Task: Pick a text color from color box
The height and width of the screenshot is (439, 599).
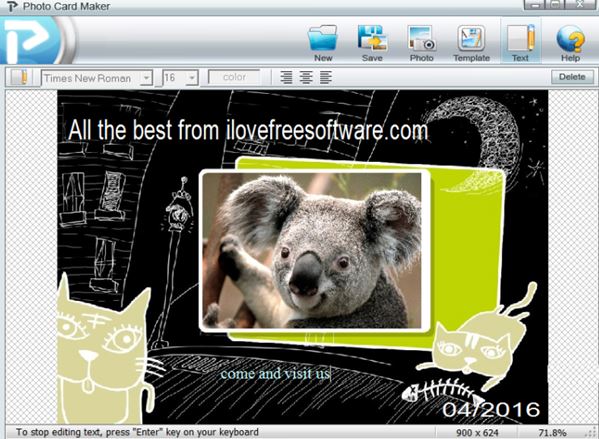Action: point(234,77)
